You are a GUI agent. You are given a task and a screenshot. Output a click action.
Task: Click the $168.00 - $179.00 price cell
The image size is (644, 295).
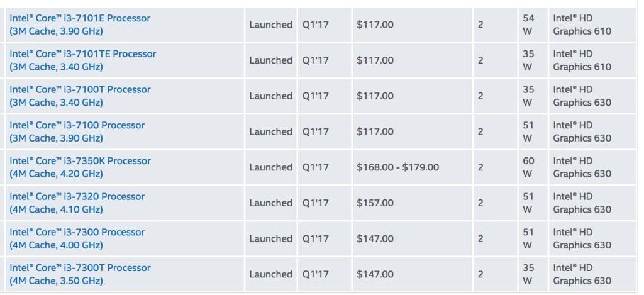click(x=397, y=167)
